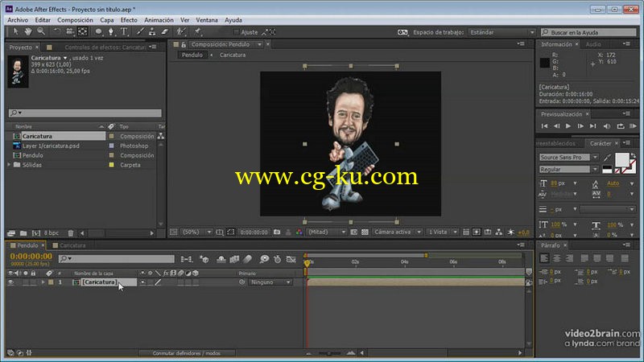The width and height of the screenshot is (644, 362).
Task: Open the Composición menu
Action: pos(75,19)
